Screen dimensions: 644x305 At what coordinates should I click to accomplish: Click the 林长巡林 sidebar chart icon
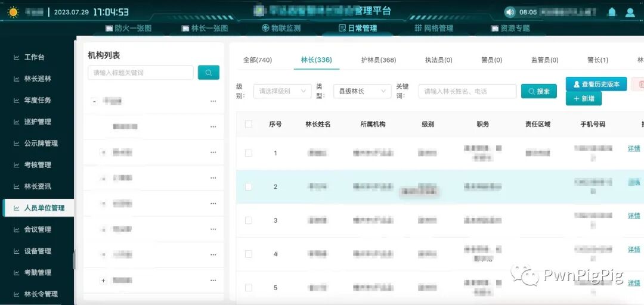click(17, 79)
